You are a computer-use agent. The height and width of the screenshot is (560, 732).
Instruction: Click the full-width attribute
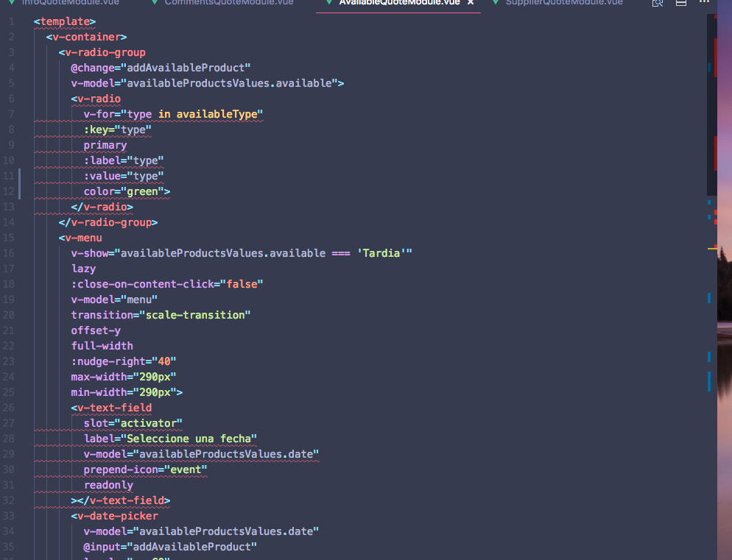pyautogui.click(x=102, y=346)
